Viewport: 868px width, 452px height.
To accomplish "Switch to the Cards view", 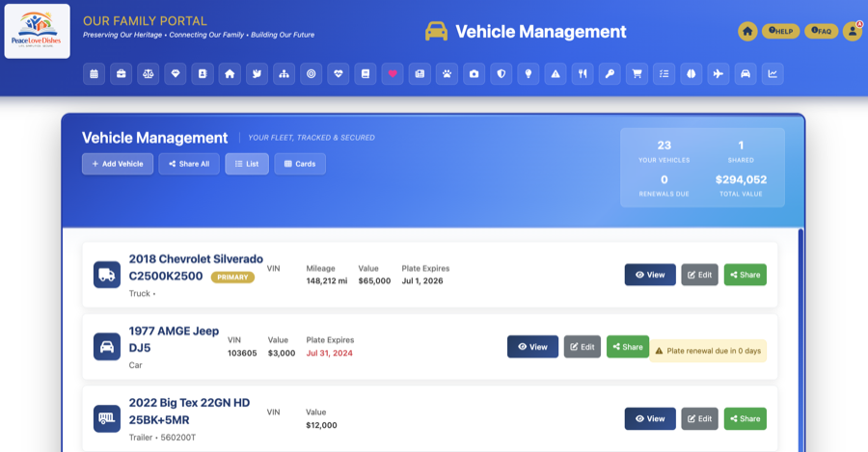I will click(x=300, y=164).
